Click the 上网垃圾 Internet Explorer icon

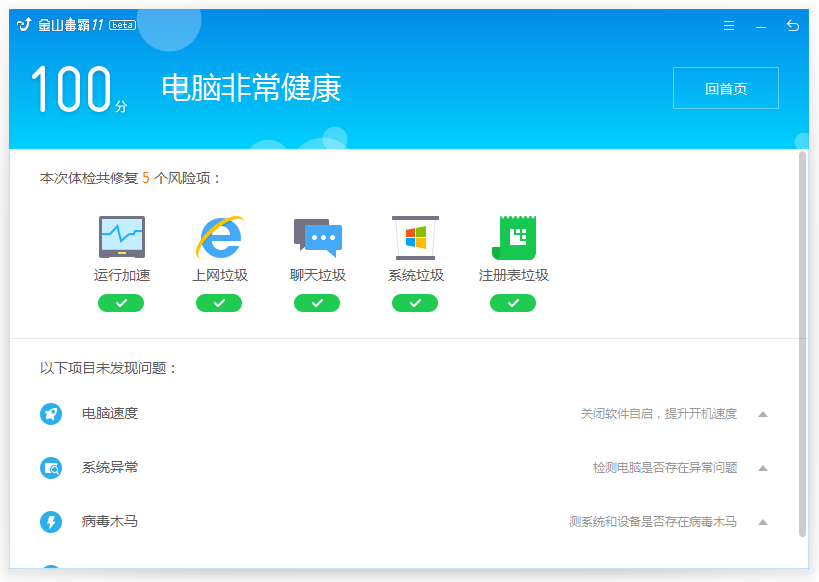pos(219,237)
